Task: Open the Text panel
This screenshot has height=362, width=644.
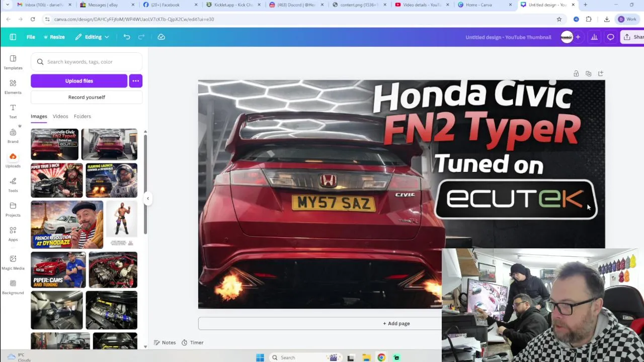Action: point(13,112)
